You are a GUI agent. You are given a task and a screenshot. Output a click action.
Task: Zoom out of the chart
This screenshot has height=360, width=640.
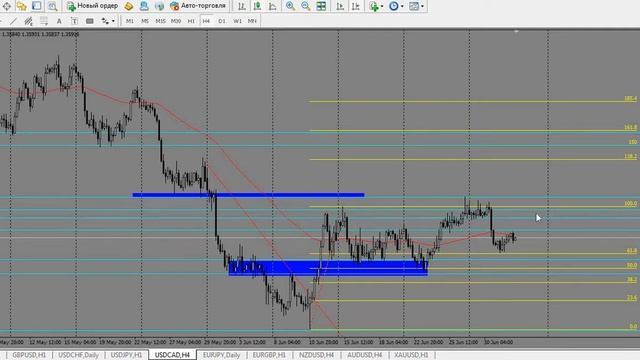click(x=305, y=6)
